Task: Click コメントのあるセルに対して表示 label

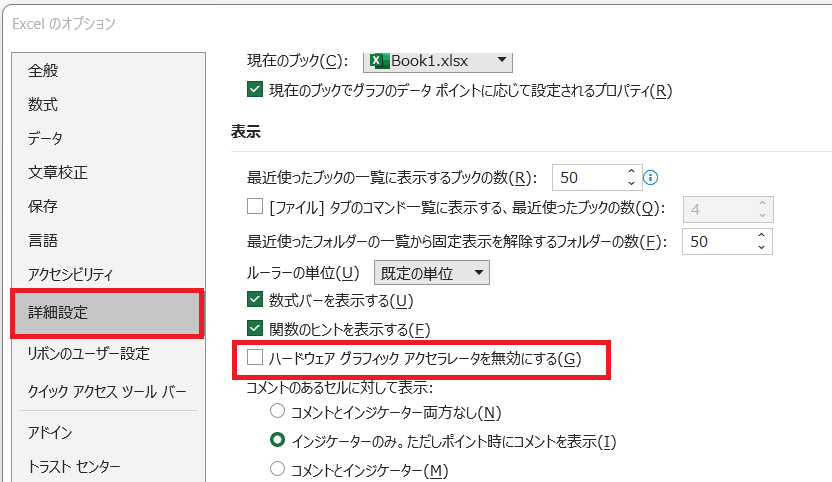Action: click(340, 388)
